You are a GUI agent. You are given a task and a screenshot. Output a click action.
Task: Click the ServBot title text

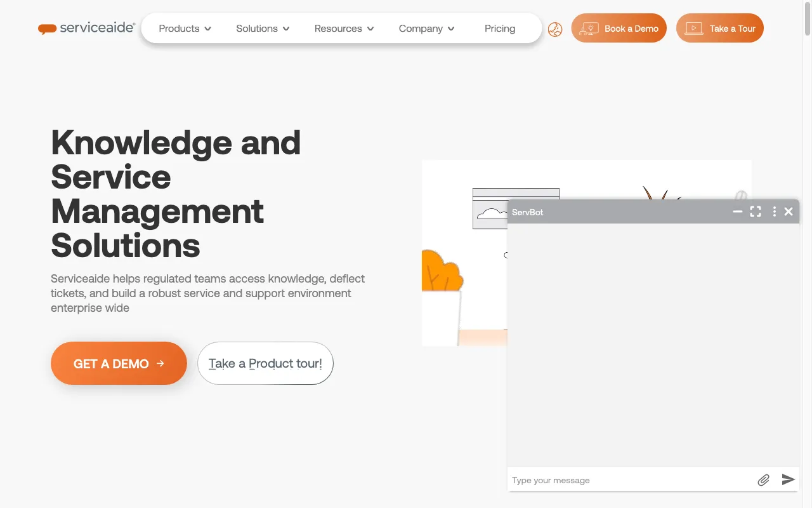coord(528,212)
